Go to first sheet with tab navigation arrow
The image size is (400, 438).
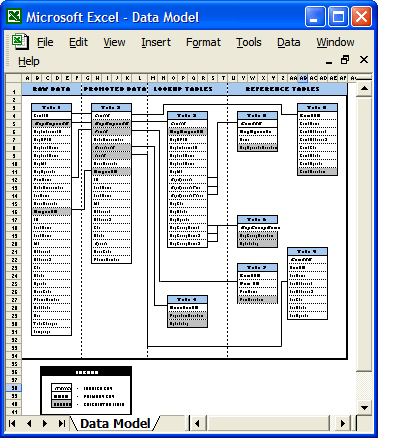pyautogui.click(x=12, y=423)
